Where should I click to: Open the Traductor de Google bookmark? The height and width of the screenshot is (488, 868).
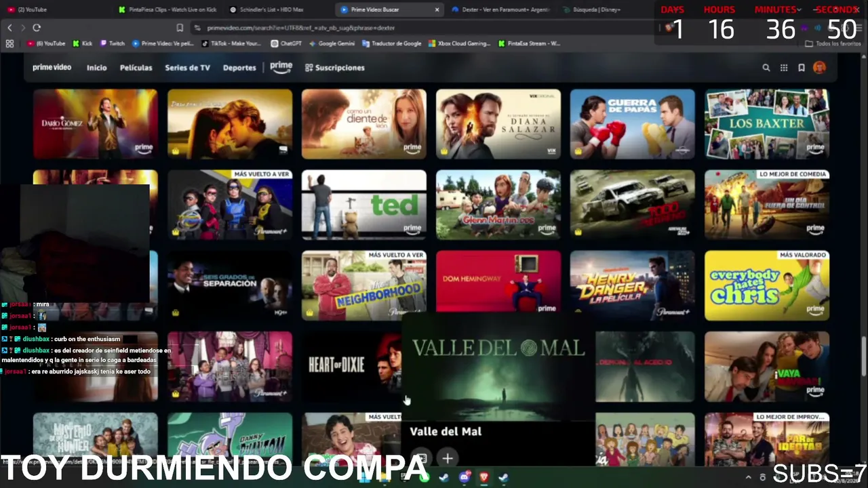[392, 43]
